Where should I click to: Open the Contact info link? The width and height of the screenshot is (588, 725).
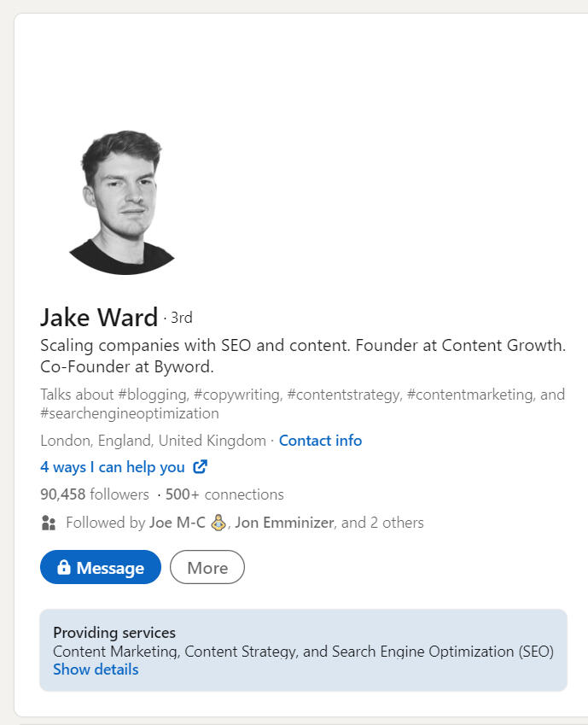(320, 441)
